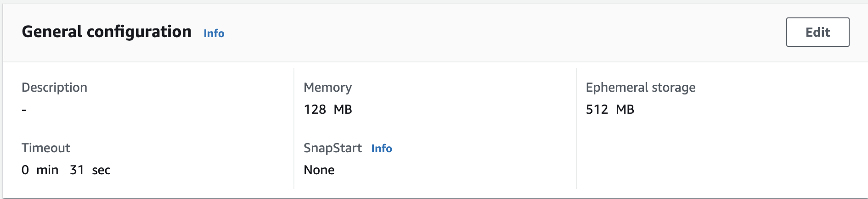Select the 31 timeout seconds number
This screenshot has width=868, height=199.
77,170
